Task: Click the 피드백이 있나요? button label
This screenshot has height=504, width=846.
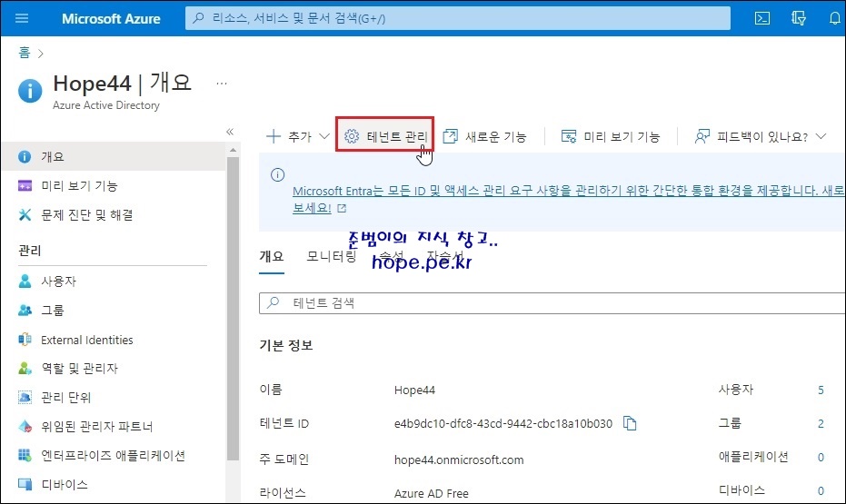Action: point(761,137)
